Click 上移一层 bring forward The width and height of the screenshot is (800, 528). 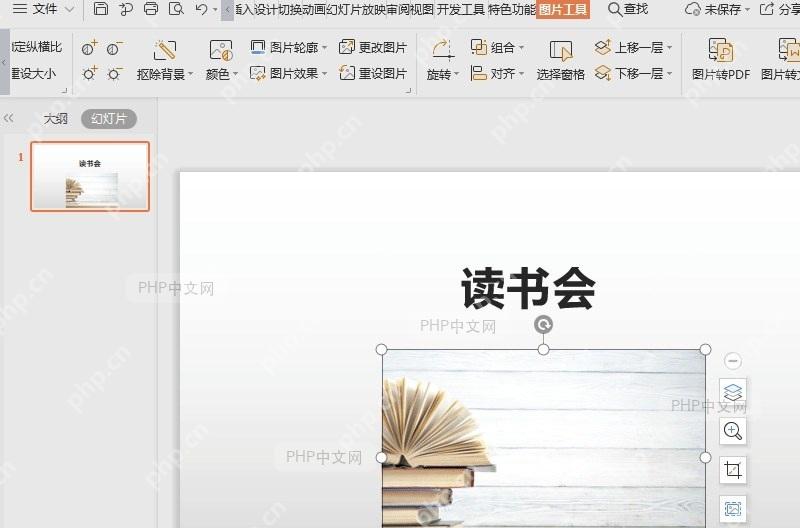tap(629, 47)
